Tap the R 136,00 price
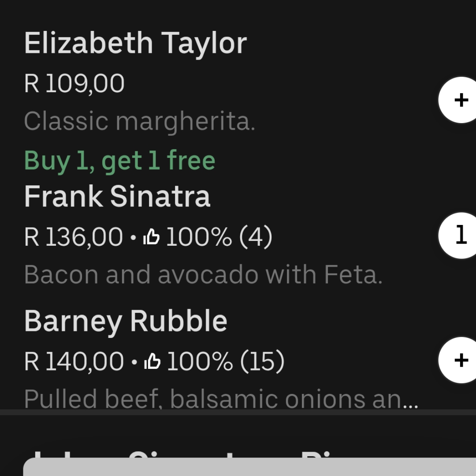Image resolution: width=476 pixels, height=476 pixels. pyautogui.click(x=74, y=236)
